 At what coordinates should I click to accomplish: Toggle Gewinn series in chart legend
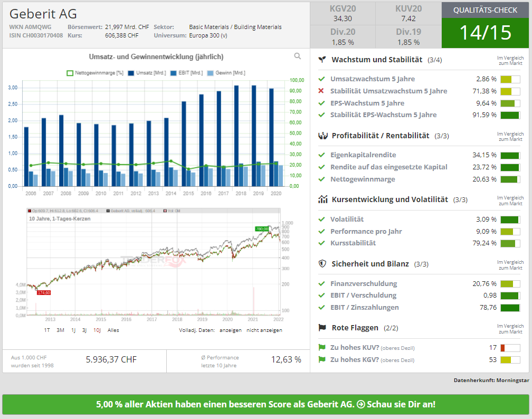(226, 73)
